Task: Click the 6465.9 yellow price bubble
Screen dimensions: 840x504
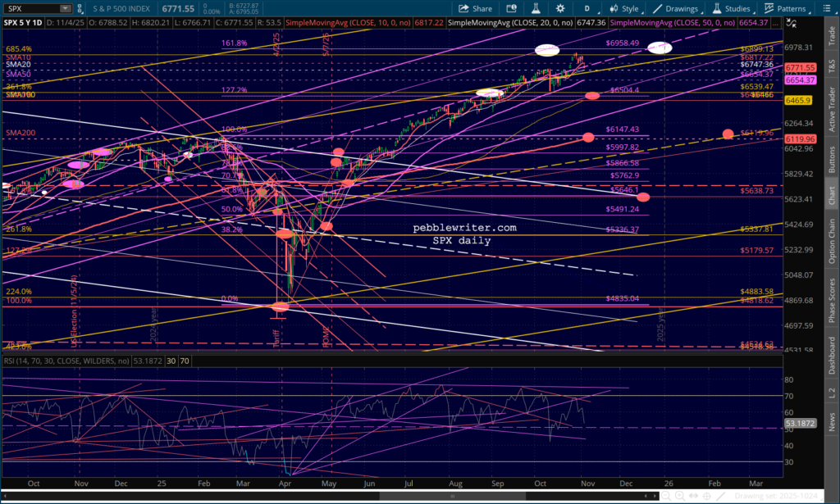Action: 798,101
